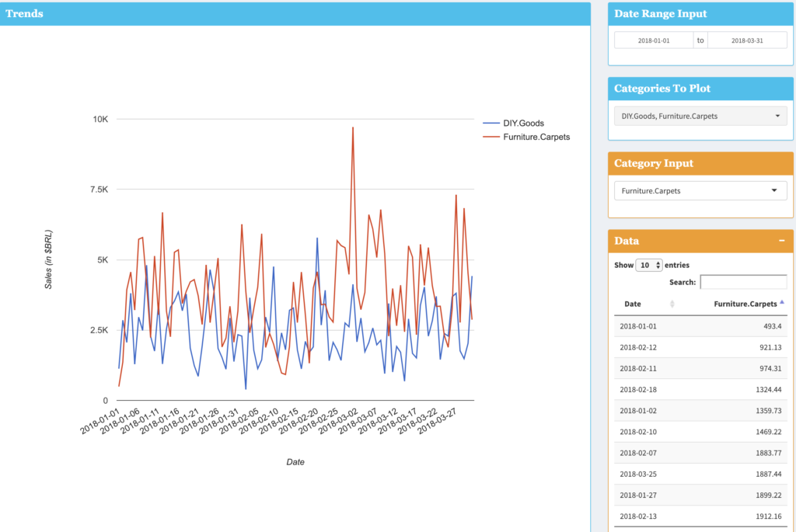Click the end date field 2018-03-31
Viewport: 796px width, 532px height.
(747, 40)
